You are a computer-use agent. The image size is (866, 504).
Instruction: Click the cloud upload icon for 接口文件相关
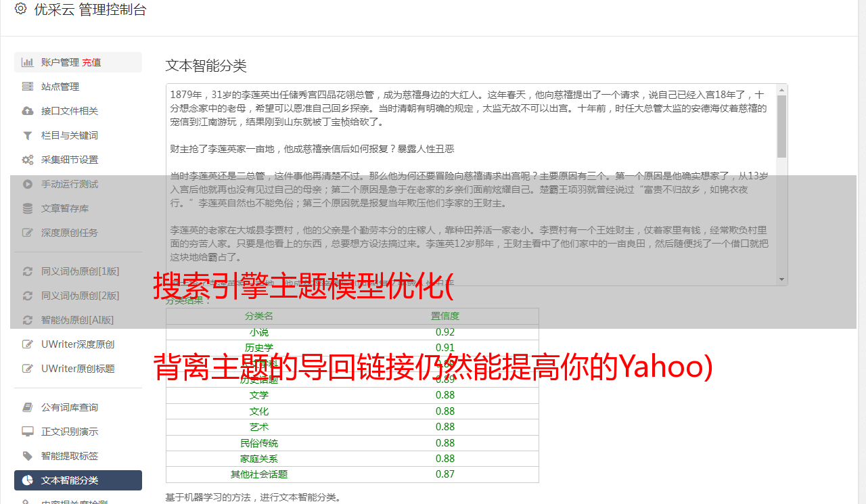point(28,111)
